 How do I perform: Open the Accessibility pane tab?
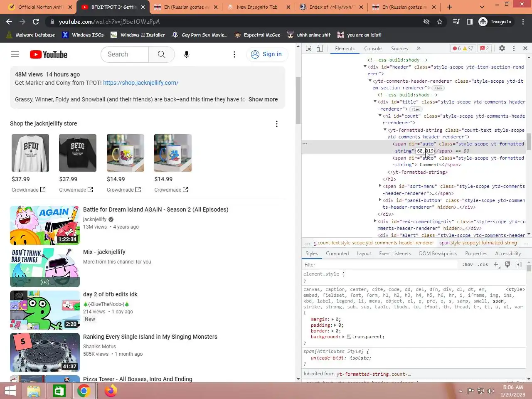pos(508,254)
